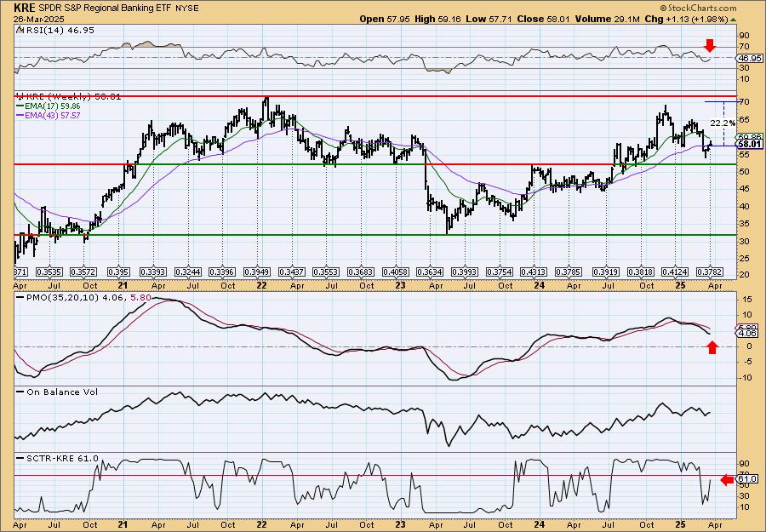Open the ©StockCharts.com attribution link

698,9
